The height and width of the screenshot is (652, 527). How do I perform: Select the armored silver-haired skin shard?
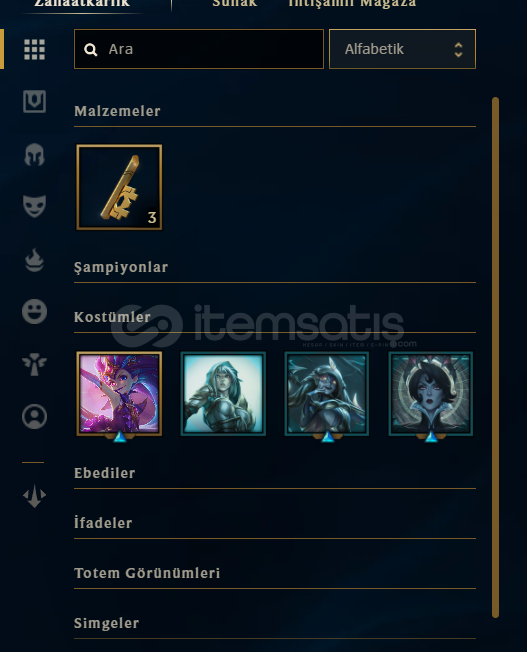click(x=223, y=394)
